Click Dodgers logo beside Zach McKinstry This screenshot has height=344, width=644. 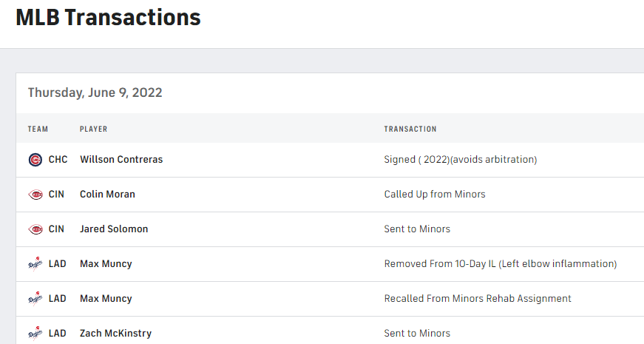[x=35, y=334]
